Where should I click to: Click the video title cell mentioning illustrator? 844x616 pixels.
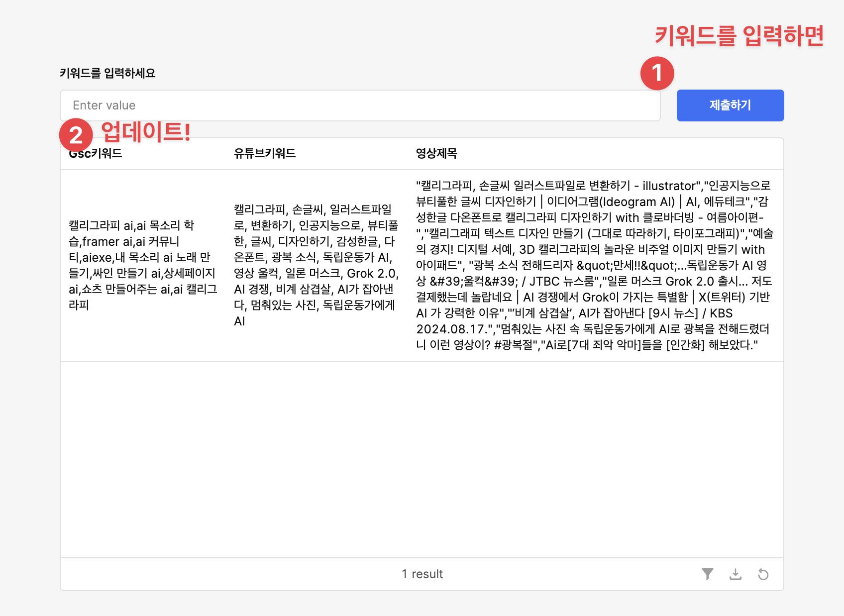[594, 265]
